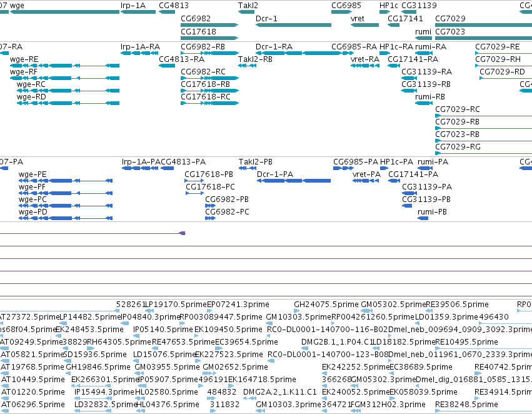Viewport: 532px width, 414px height.
Task: Click the HL04376.5prime EST
Action: [x=139, y=411]
